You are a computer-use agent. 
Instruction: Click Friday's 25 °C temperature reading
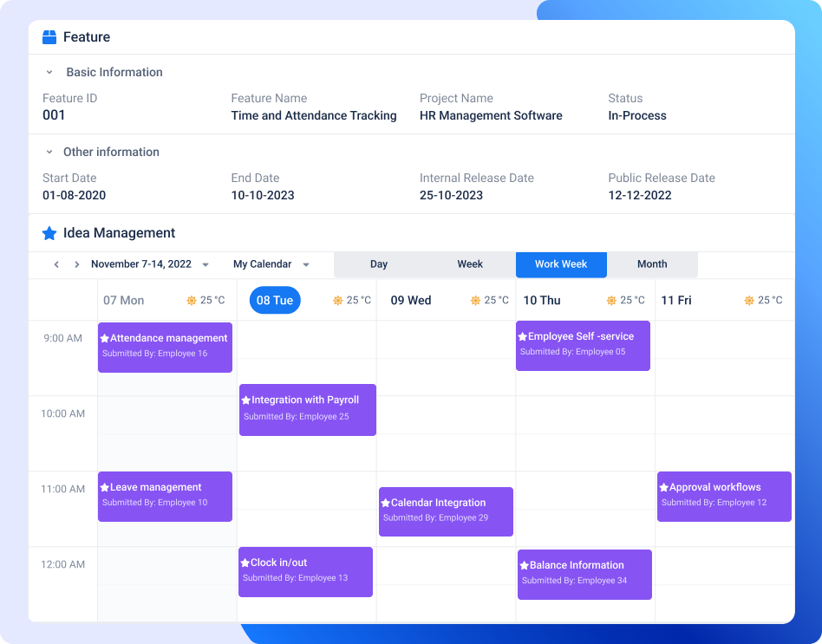coord(770,300)
